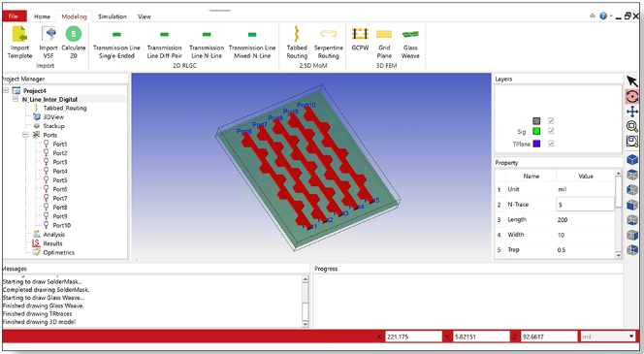
Task: Select the pan move arrows tool
Action: [632, 112]
